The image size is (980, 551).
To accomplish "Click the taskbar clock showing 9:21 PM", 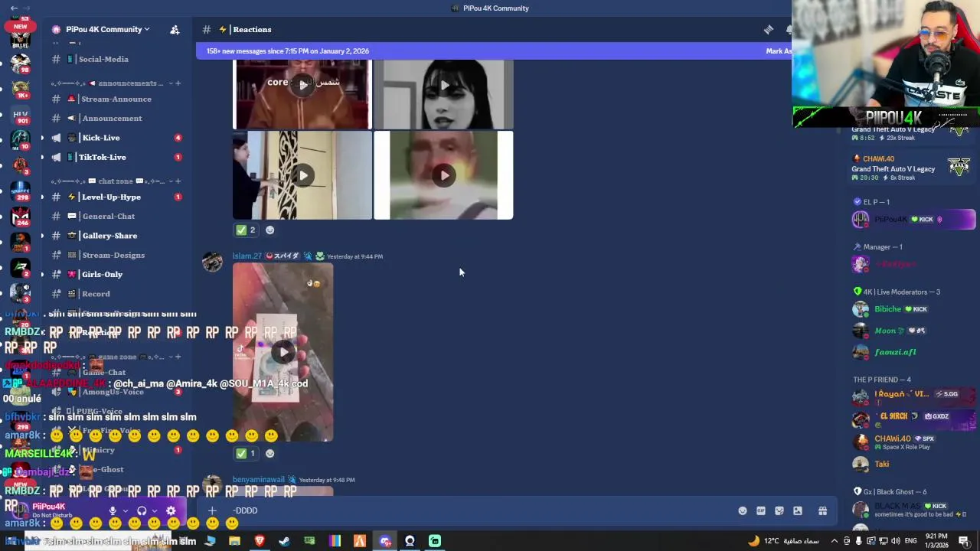I will [x=936, y=541].
